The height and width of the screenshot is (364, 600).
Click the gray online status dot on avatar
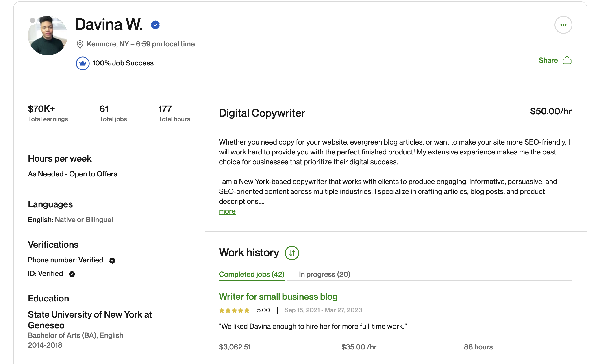coord(32,20)
